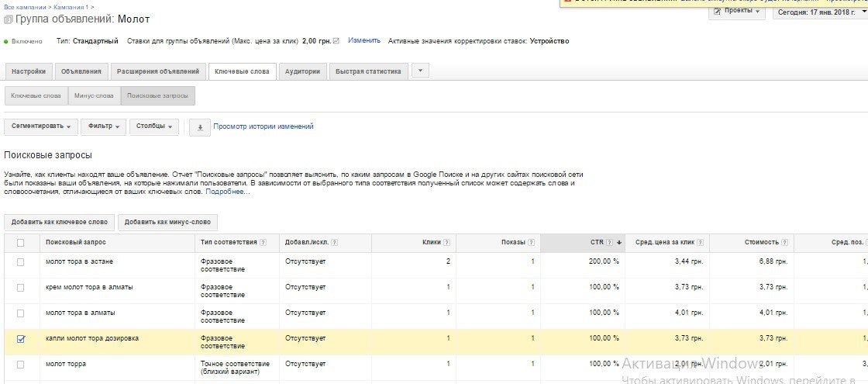868x384 pixels.
Task: Expand the additional tabs arrow after Быстрая статистика
Action: click(421, 71)
